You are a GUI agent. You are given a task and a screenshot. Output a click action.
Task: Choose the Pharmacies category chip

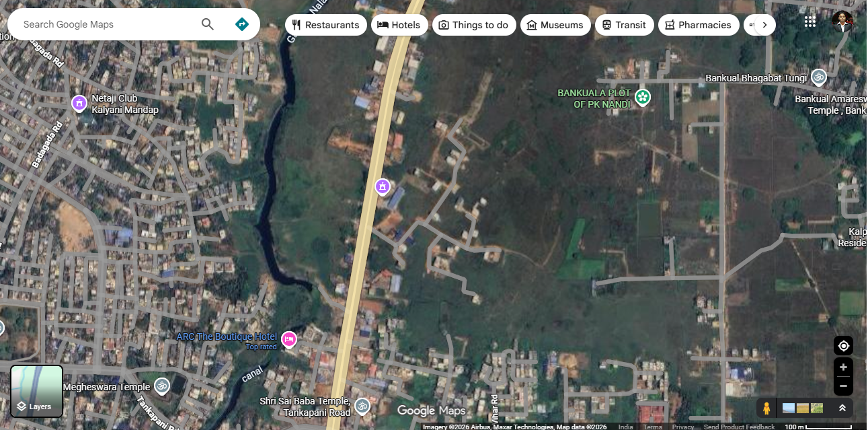(x=697, y=25)
